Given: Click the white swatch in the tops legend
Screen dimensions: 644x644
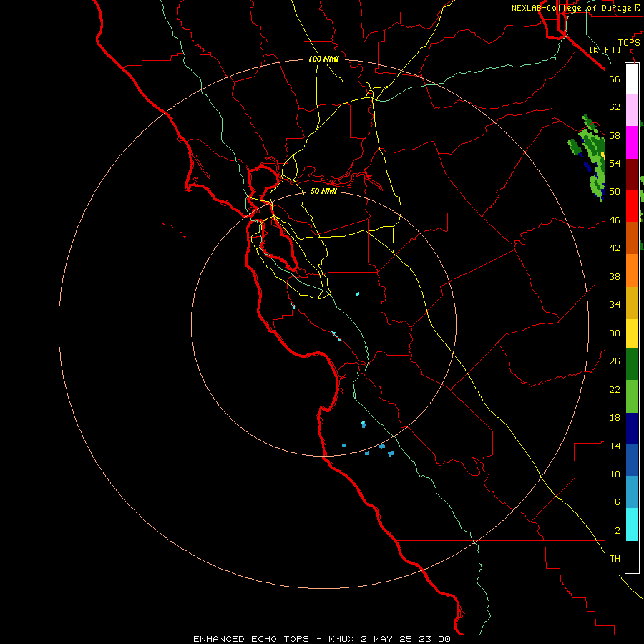Looking at the screenshot, I should 632,79.
